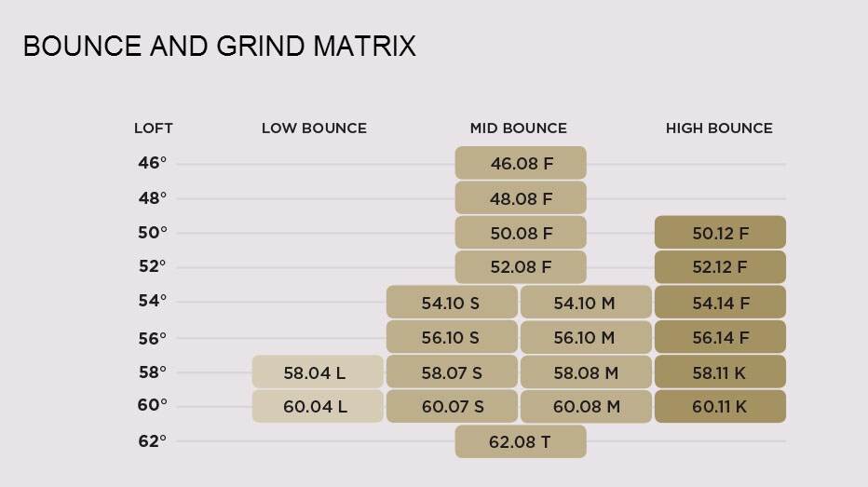Select the 54.10 S grind cell
The image size is (868, 487).
452,303
